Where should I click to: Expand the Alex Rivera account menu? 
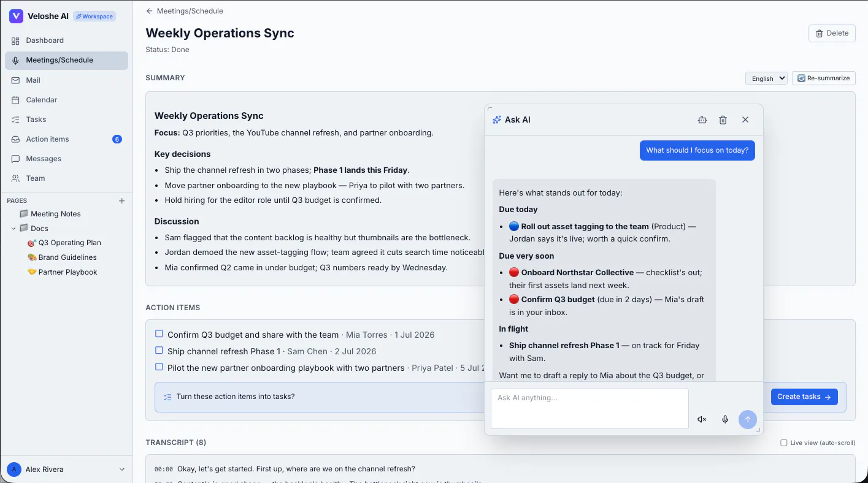point(121,470)
